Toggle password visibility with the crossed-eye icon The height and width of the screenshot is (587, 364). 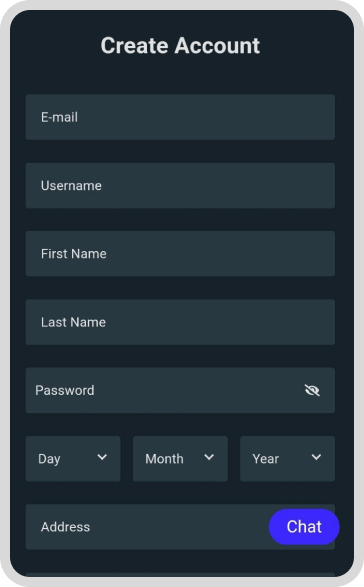pos(312,390)
